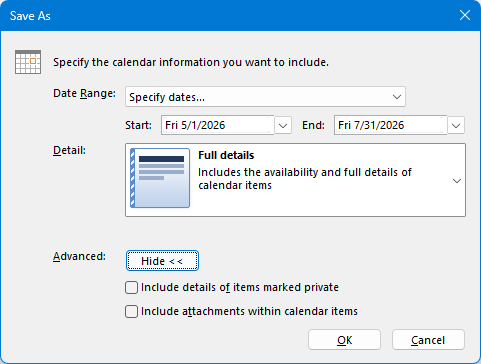The width and height of the screenshot is (481, 364).
Task: Confirm with the OK button
Action: point(344,340)
